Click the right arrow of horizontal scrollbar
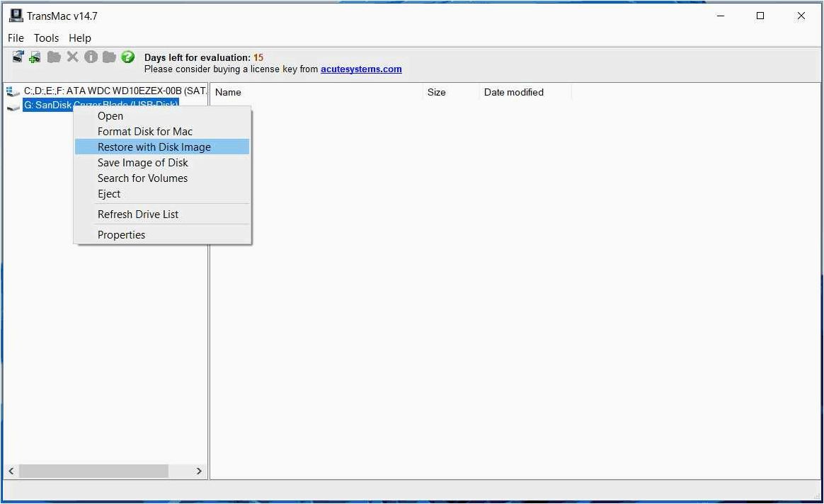Image resolution: width=824 pixels, height=504 pixels. 199,471
